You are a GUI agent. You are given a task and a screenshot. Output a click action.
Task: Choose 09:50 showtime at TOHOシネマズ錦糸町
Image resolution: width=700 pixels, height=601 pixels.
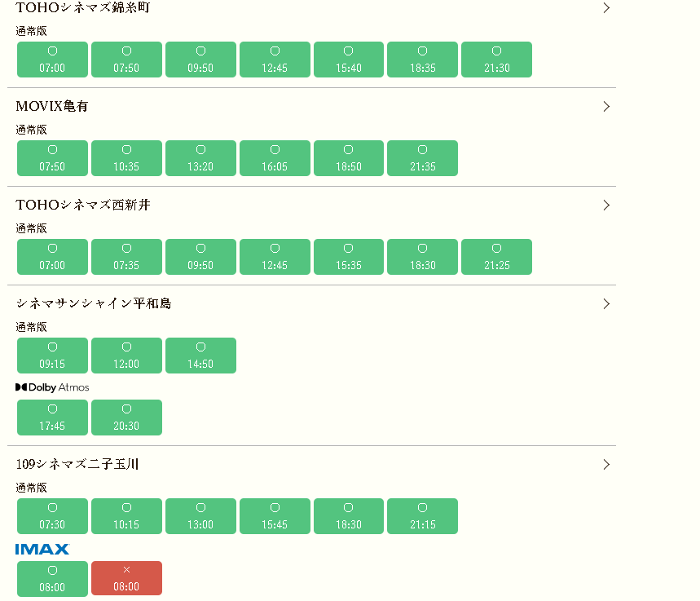(x=200, y=60)
